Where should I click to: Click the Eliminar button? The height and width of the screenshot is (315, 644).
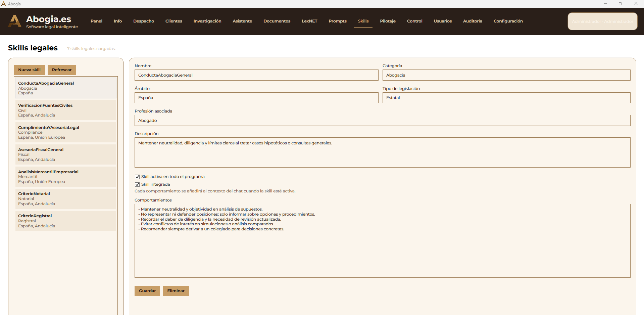[176, 291]
